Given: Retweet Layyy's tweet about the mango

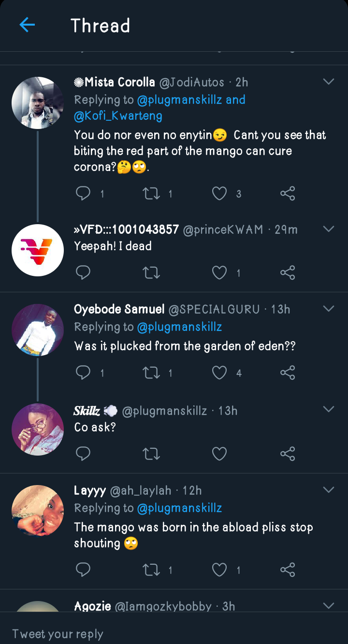Looking at the screenshot, I should [x=151, y=570].
